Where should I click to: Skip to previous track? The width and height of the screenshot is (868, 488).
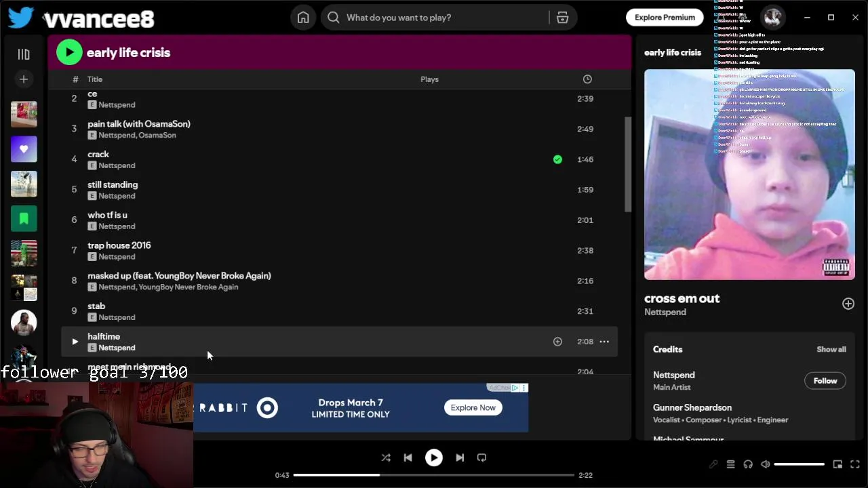tap(408, 457)
